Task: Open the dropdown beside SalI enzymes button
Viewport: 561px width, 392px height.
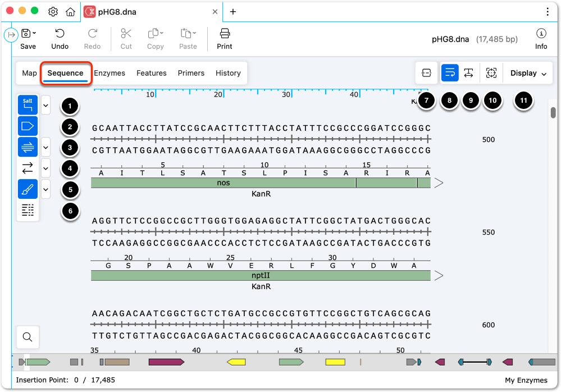Action: pyautogui.click(x=46, y=105)
